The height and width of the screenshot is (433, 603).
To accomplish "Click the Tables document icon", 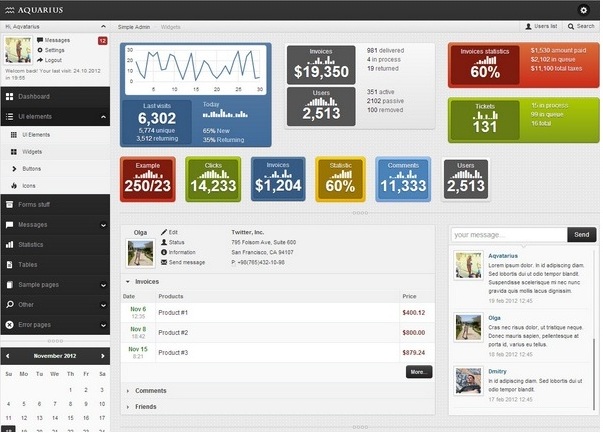I will coord(10,265).
